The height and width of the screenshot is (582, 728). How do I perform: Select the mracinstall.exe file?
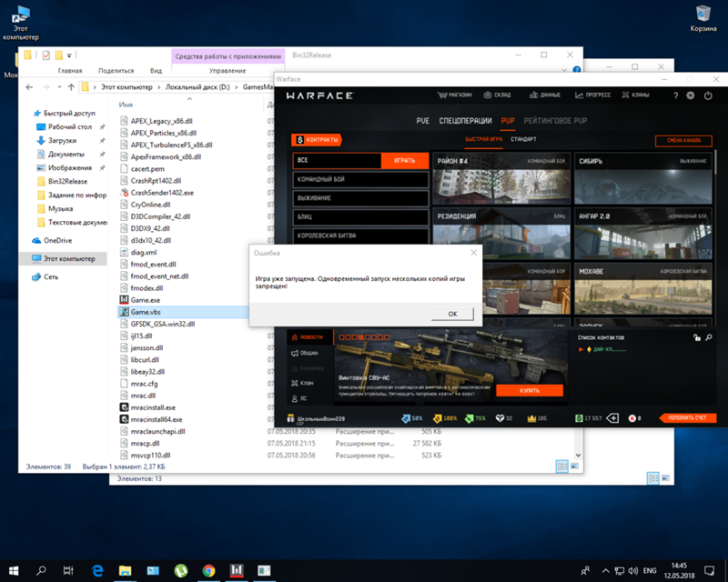[153, 407]
